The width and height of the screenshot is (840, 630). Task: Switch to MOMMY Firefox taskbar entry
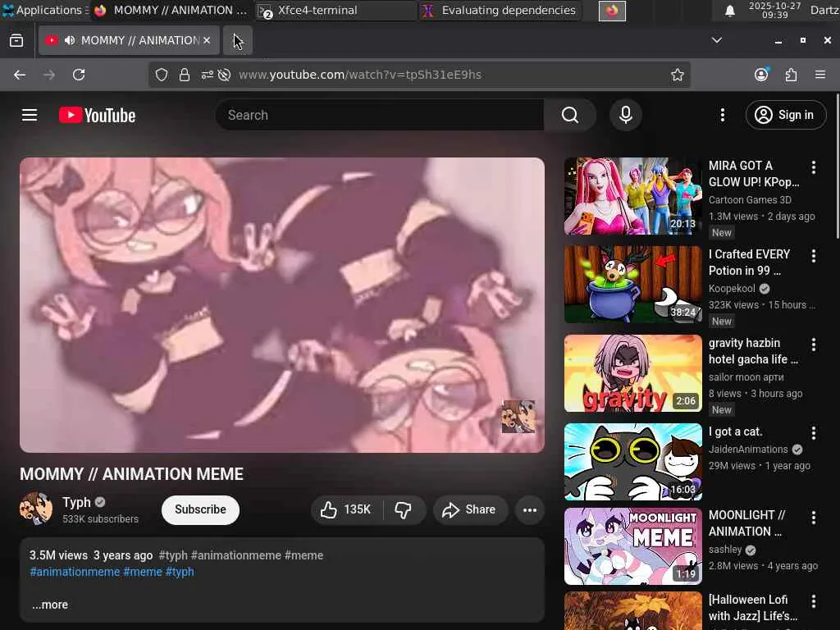(x=172, y=10)
